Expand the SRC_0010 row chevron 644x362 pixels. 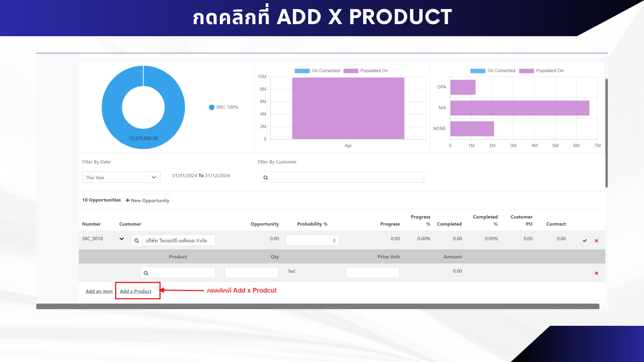tap(121, 239)
